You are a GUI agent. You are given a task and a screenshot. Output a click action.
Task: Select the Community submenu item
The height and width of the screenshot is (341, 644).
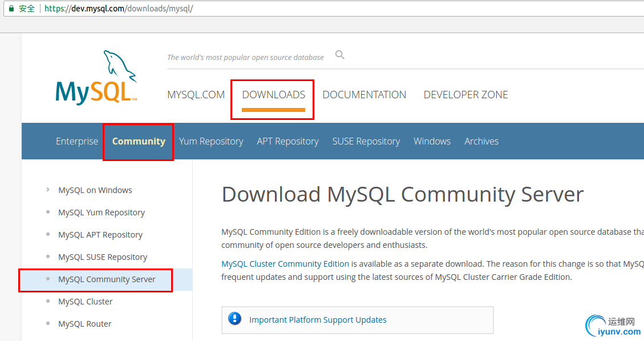tap(139, 141)
